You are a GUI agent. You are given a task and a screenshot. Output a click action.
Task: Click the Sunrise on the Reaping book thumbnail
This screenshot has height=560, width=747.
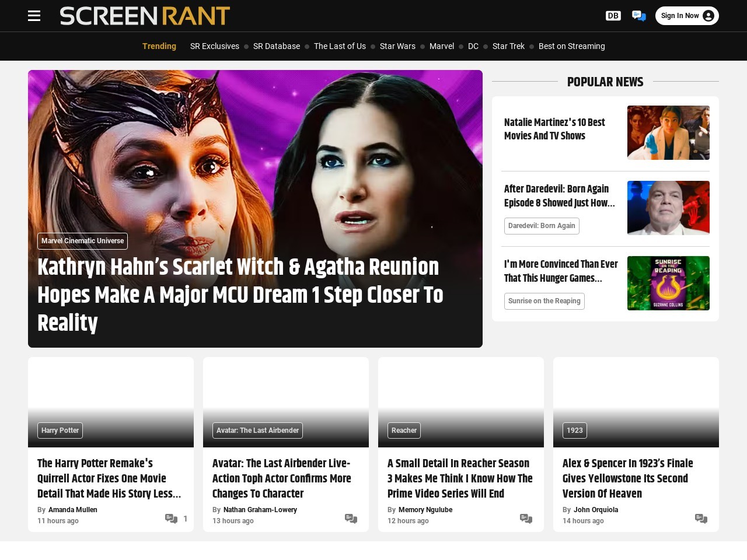coord(668,283)
